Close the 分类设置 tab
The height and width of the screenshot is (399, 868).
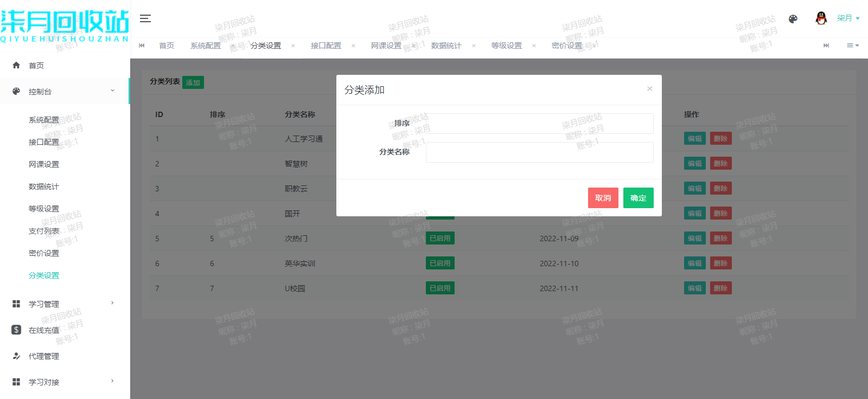tap(293, 46)
